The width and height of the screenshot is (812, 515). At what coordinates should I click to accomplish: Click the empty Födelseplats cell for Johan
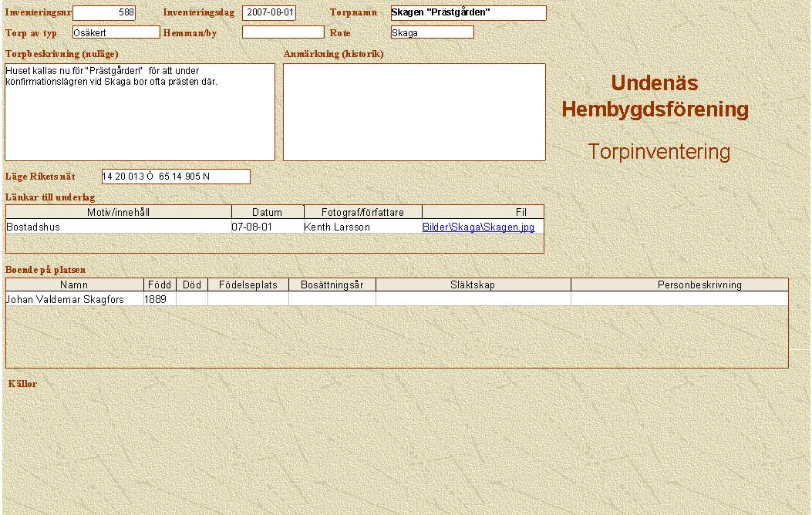tap(248, 299)
